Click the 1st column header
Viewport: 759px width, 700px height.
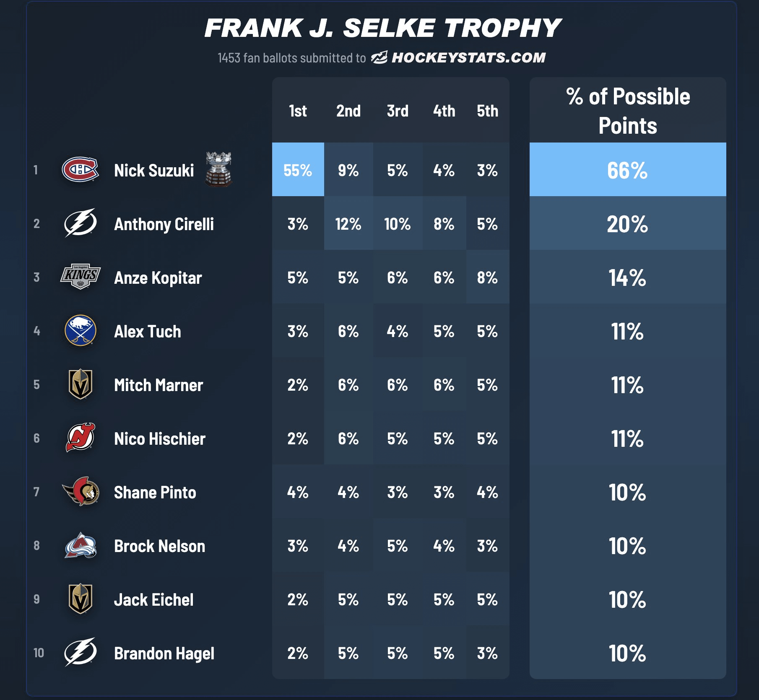click(298, 111)
